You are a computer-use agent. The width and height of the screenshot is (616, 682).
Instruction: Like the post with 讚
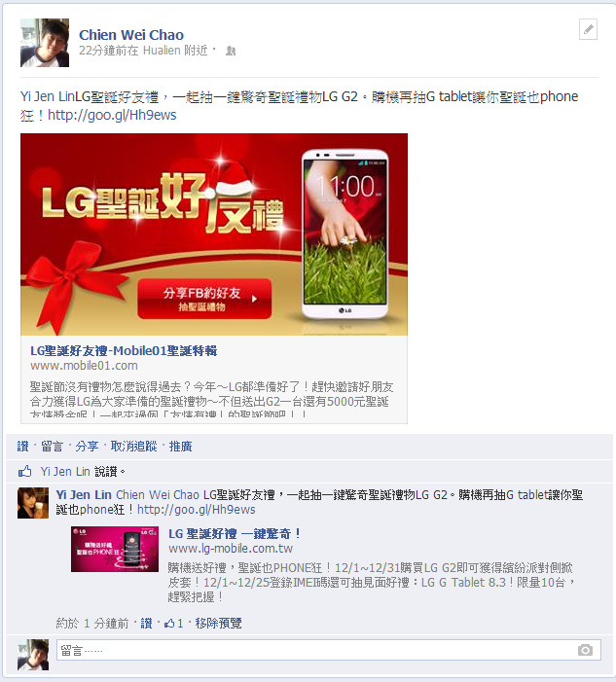22,447
